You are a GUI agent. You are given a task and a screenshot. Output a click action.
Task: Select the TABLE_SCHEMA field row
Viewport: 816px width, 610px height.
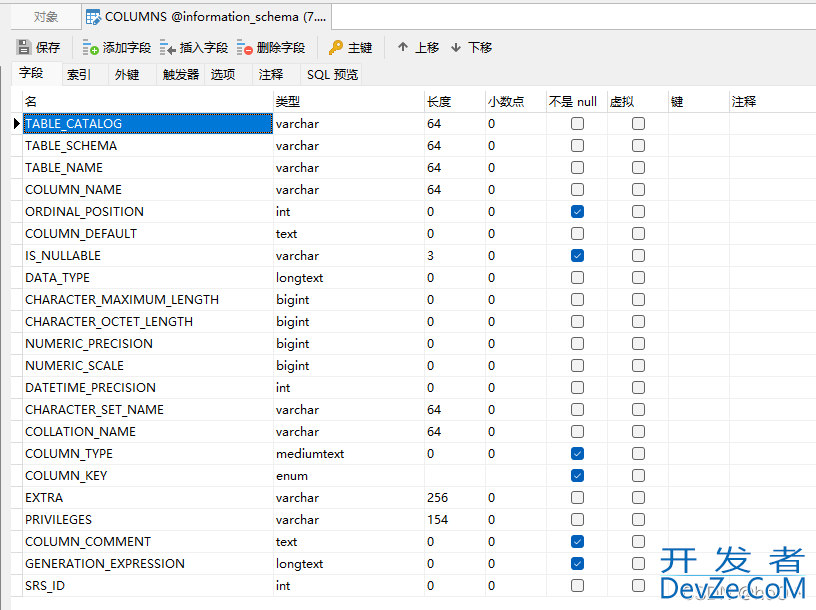(414, 146)
